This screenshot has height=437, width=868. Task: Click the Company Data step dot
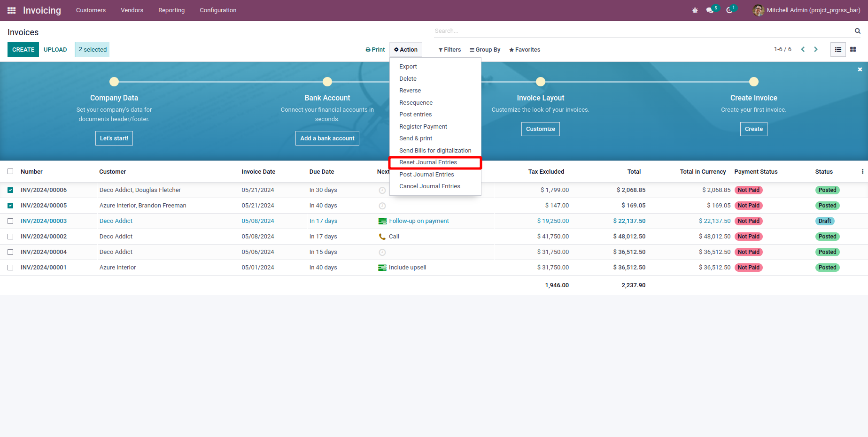coord(114,82)
